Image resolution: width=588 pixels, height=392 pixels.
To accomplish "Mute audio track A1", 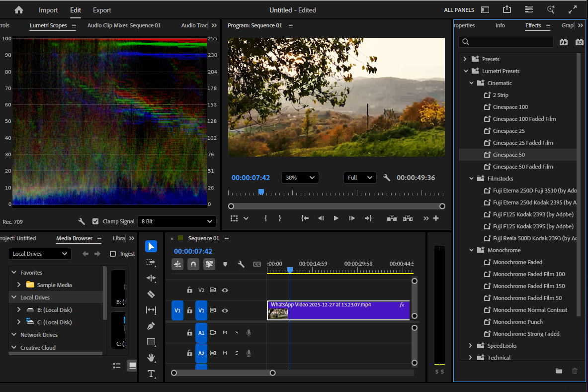I will point(225,333).
